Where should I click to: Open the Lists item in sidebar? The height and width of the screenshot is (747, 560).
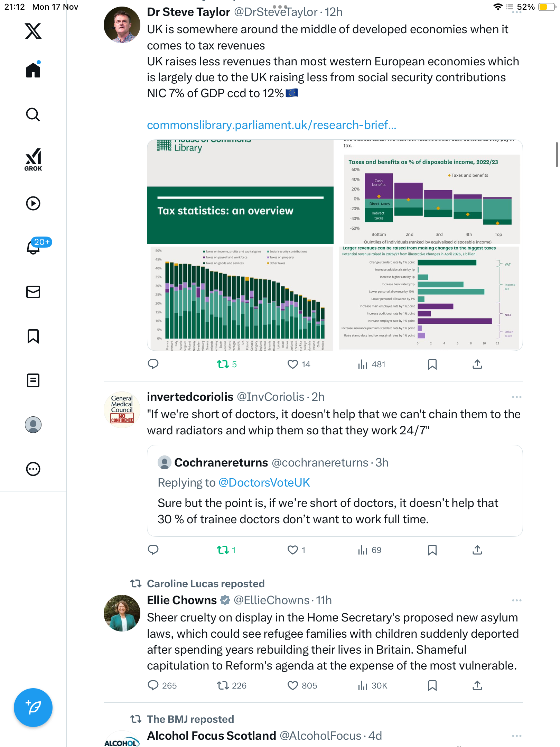[33, 380]
